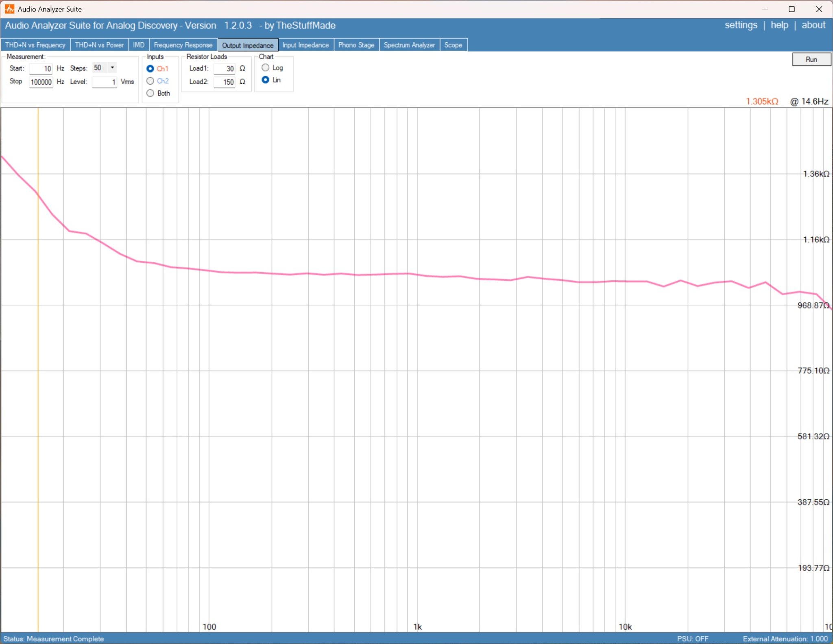Open the help link

(779, 25)
